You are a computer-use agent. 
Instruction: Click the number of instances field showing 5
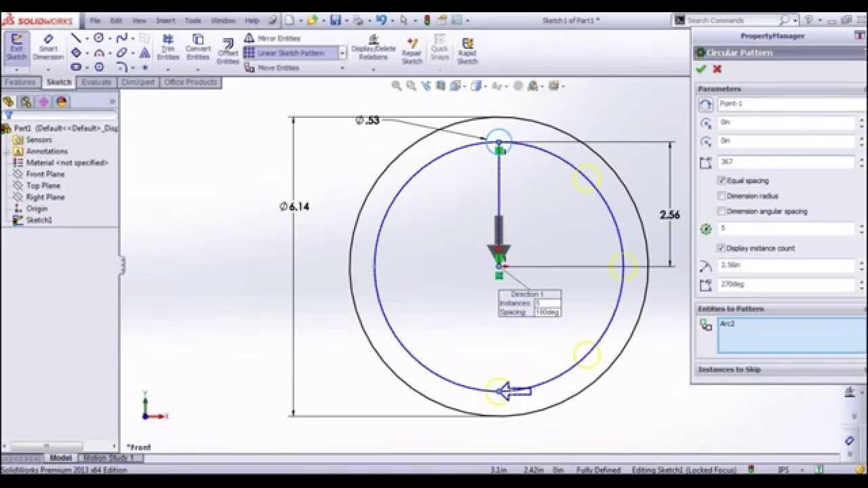(x=785, y=228)
